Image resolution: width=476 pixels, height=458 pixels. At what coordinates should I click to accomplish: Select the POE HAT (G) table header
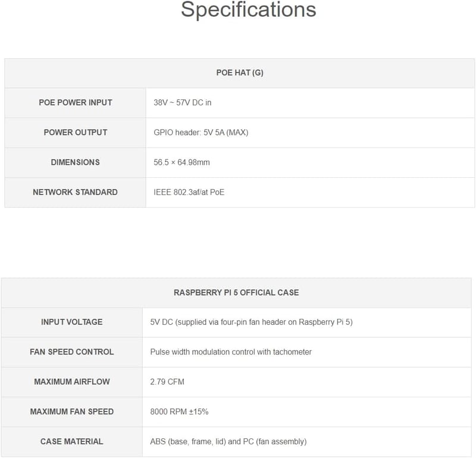click(240, 73)
